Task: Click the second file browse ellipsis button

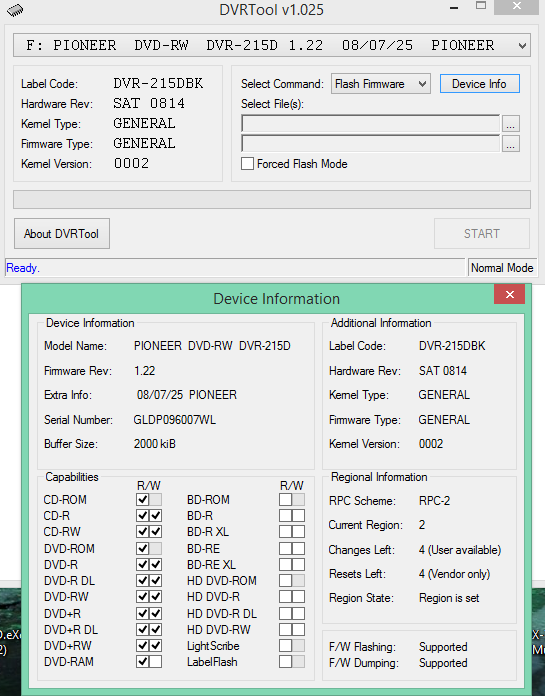Action: pyautogui.click(x=510, y=144)
